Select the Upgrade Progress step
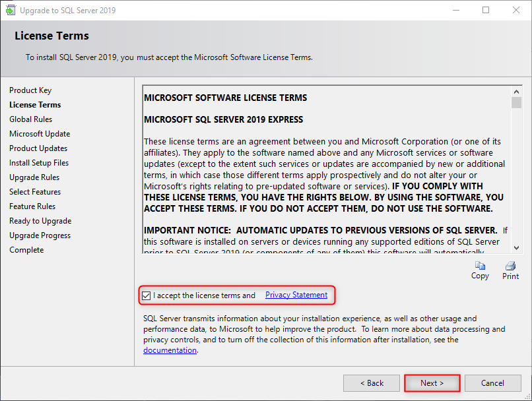Screen dimensions: 532x401 (40, 235)
